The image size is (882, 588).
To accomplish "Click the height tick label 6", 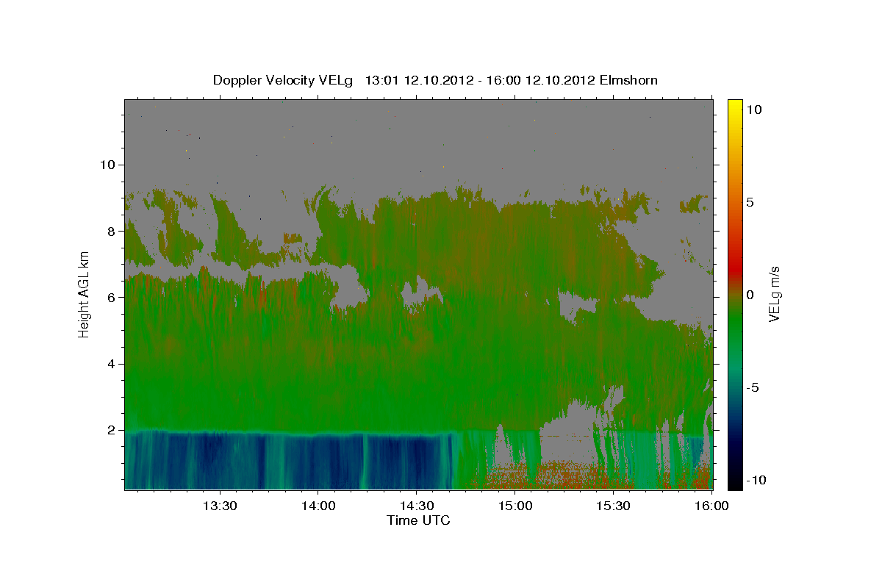I will click(x=113, y=297).
